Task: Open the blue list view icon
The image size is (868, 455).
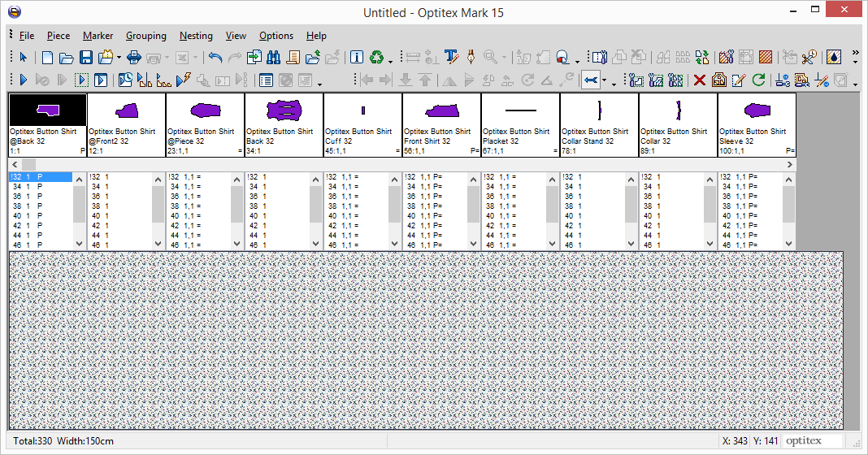Action: [267, 80]
